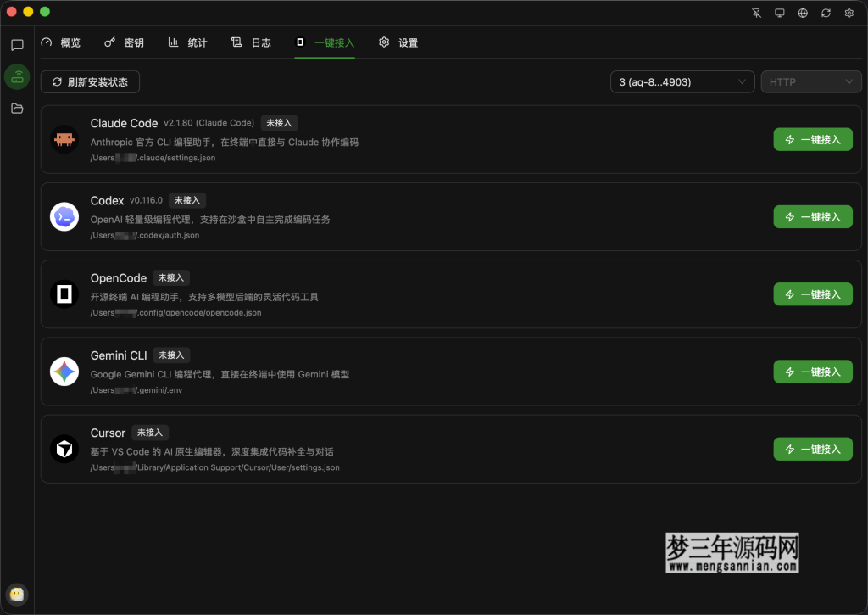Screen dimensions: 868x615
Task: Open the settings gear in title bar
Action: click(849, 13)
